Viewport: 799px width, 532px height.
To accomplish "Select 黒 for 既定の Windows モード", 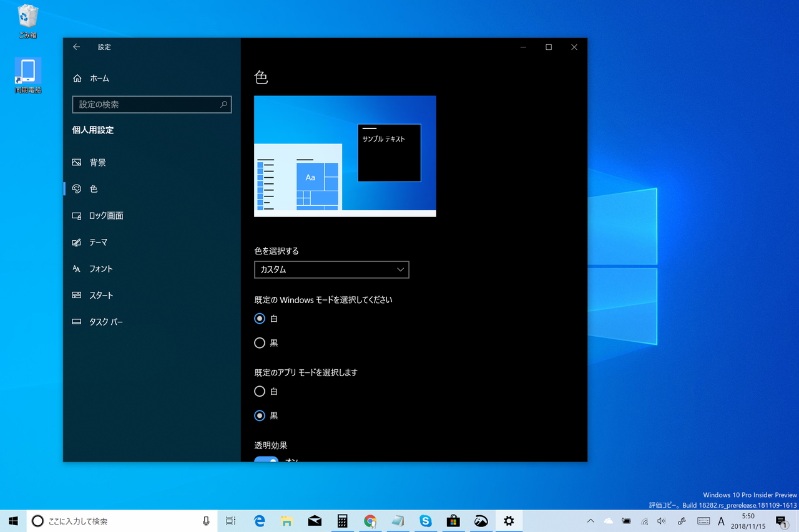I will [260, 342].
